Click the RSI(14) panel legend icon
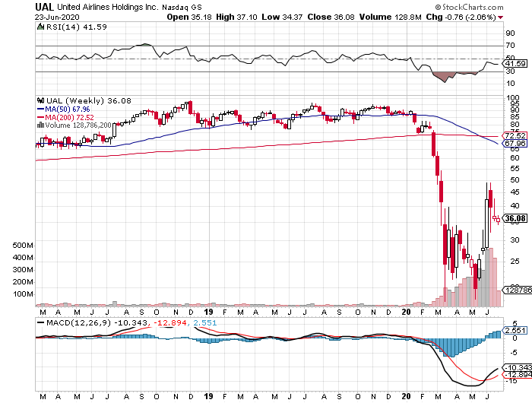Screen dimensions: 532x403 (x=40, y=27)
